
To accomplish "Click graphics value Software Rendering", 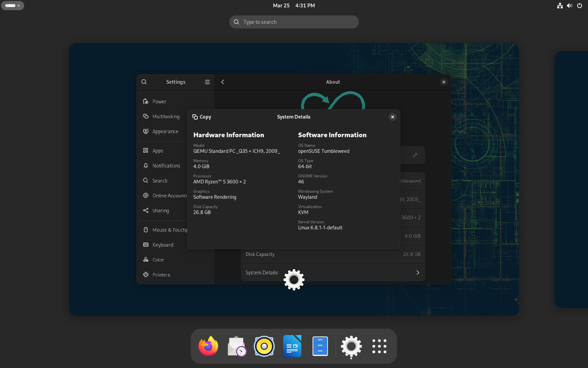I will (x=215, y=197).
